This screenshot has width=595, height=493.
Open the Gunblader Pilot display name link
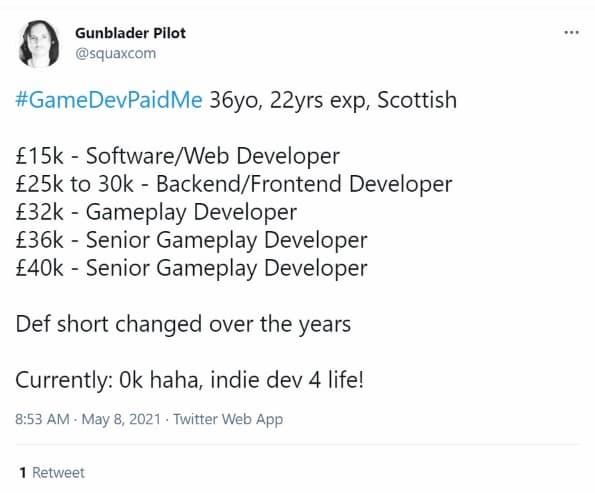[131, 33]
